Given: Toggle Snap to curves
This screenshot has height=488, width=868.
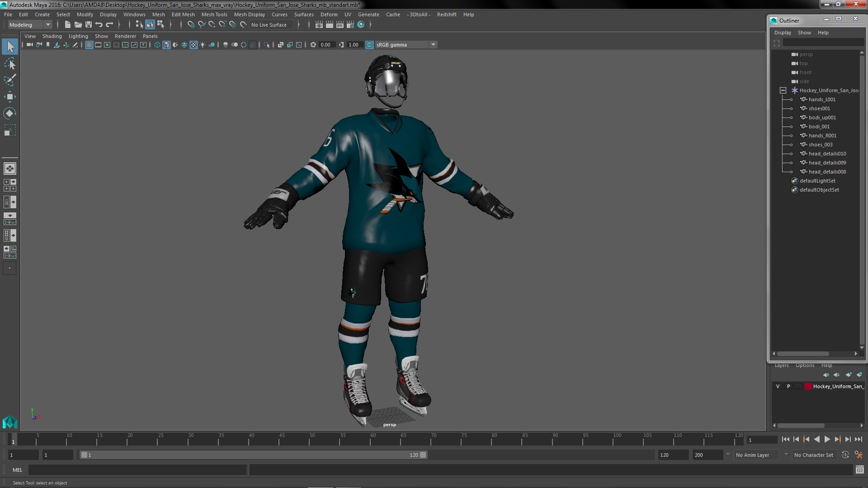Looking at the screenshot, I should tap(202, 25).
